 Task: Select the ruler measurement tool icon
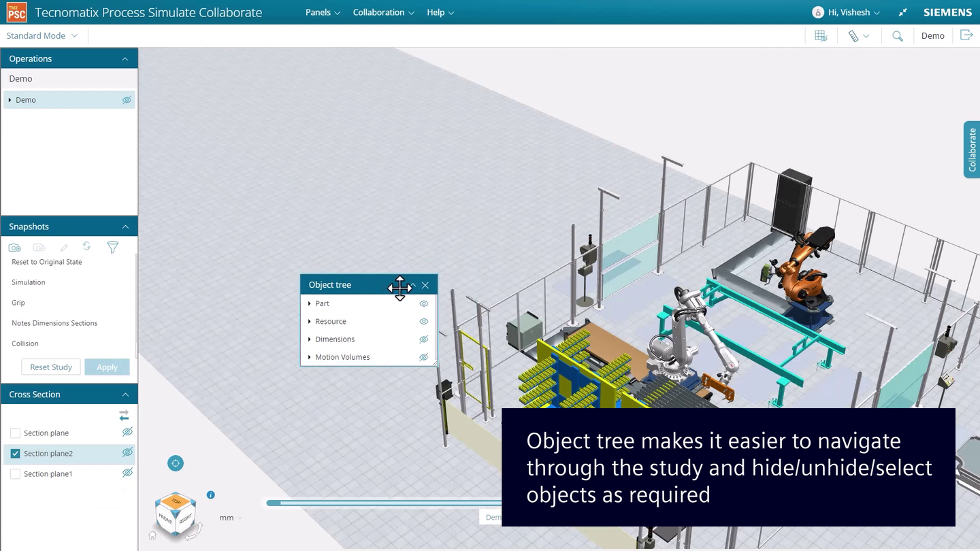click(854, 35)
